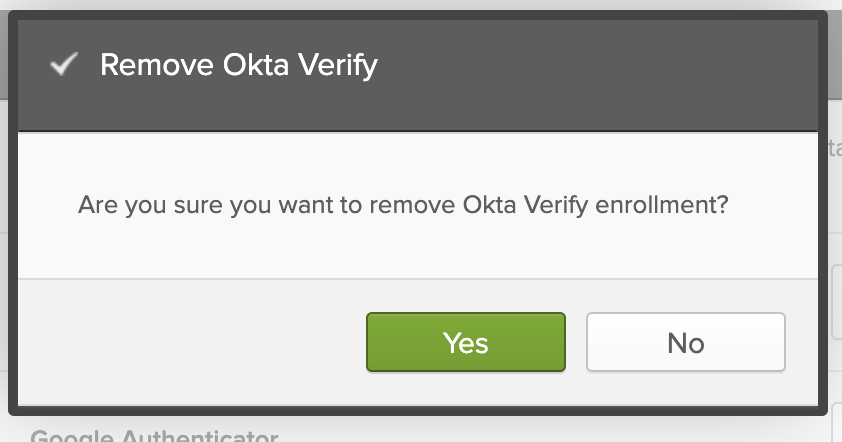Image resolution: width=842 pixels, height=442 pixels.
Task: Click blank white space below the question
Action: (x=400, y=250)
